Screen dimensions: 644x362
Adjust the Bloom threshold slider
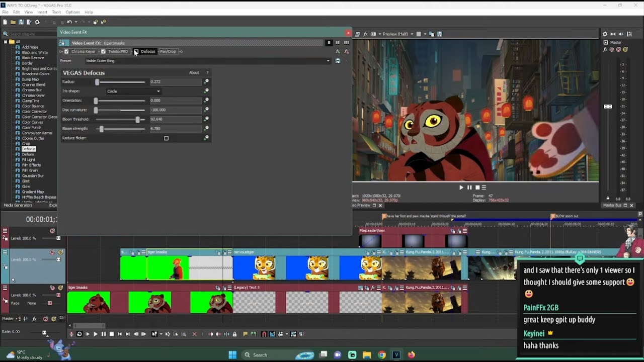(137, 120)
